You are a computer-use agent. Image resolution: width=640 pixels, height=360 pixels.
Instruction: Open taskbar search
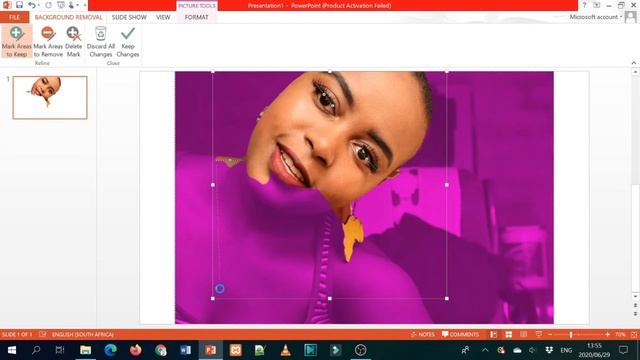click(x=36, y=350)
